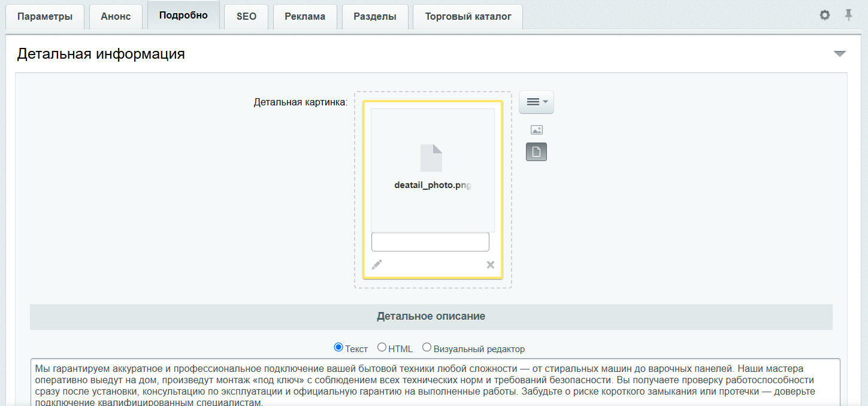
Task: Select the Текст radio button
Action: click(x=338, y=347)
